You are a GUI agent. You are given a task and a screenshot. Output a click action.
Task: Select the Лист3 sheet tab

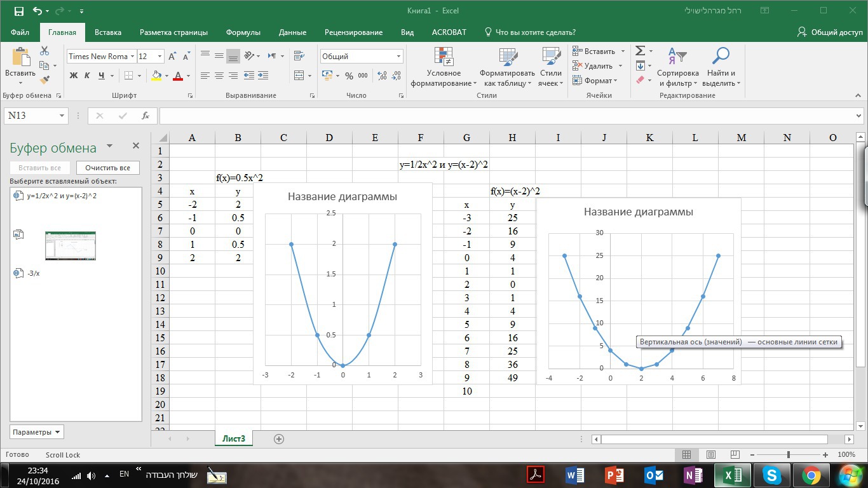pos(234,438)
